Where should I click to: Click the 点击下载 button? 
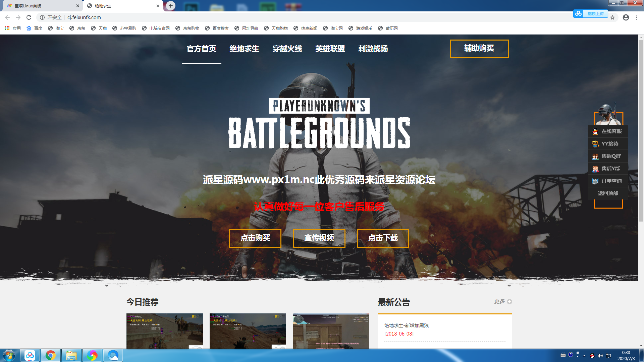[x=383, y=238]
